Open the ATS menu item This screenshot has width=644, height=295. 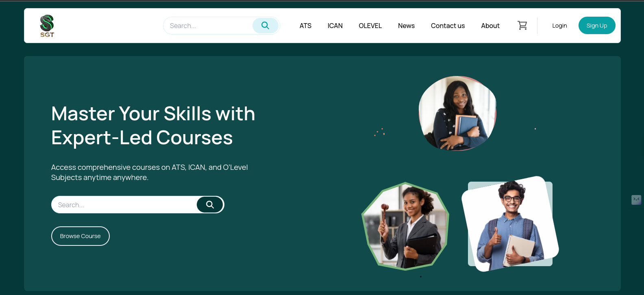pyautogui.click(x=305, y=26)
